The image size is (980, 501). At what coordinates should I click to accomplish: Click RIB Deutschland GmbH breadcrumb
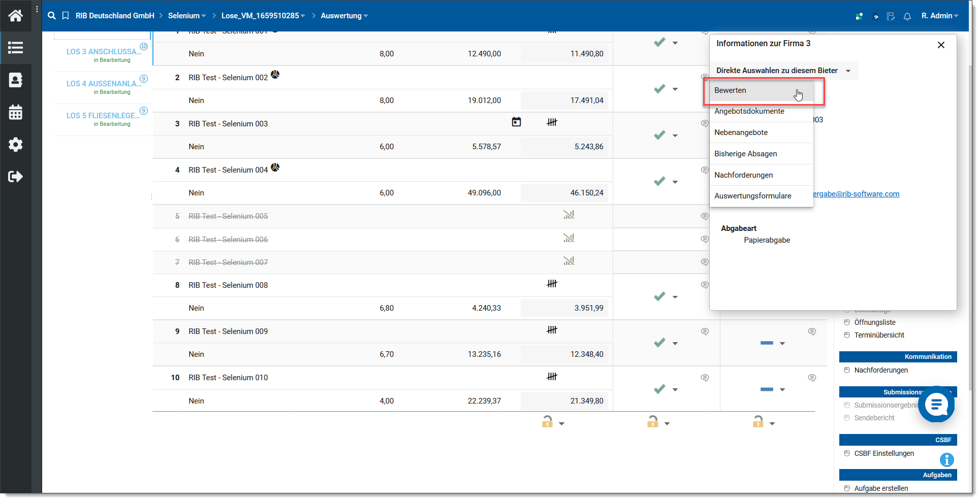point(115,16)
